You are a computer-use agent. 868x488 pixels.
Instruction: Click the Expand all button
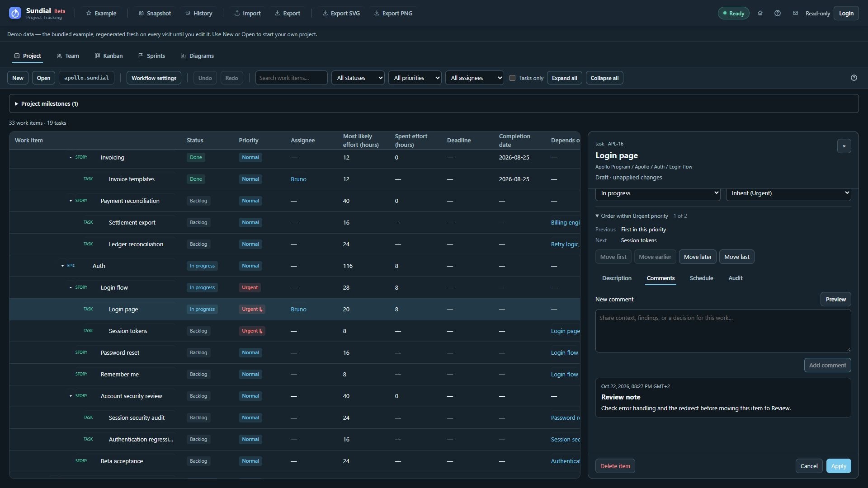tap(564, 78)
